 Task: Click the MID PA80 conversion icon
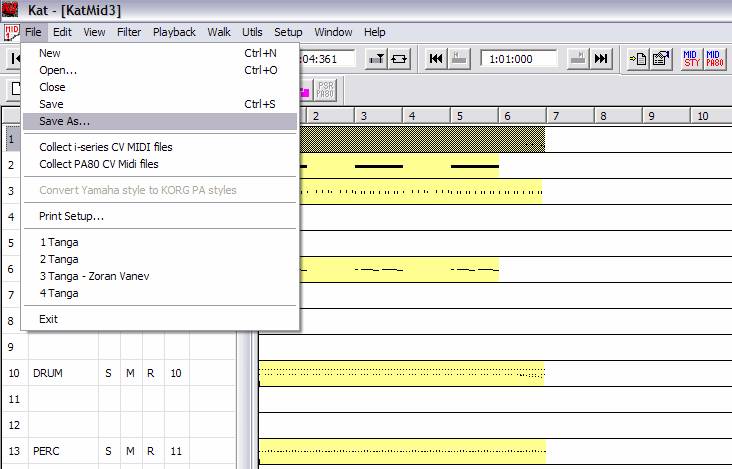point(715,59)
